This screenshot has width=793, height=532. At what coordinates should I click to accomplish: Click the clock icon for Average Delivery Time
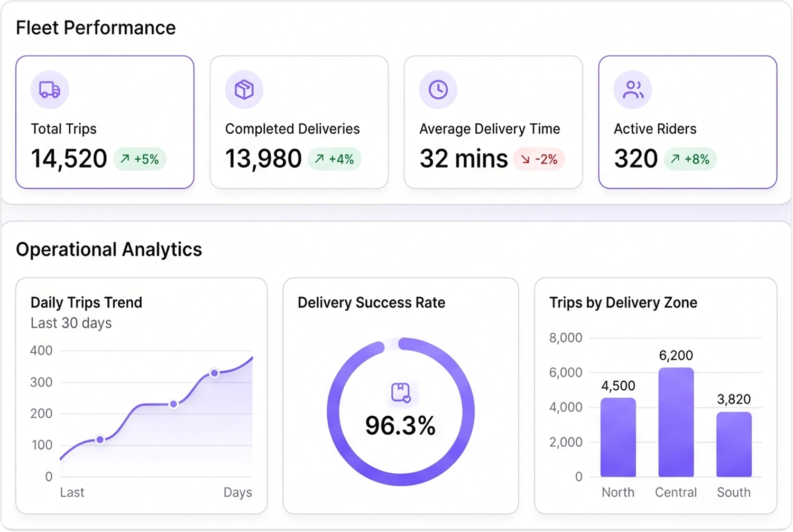[x=438, y=90]
